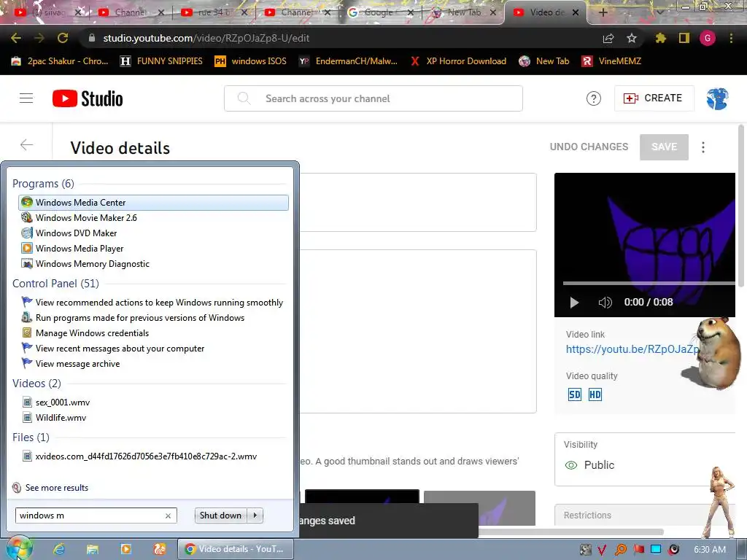
Task: Open the Visibility Public setting
Action: (x=646, y=459)
